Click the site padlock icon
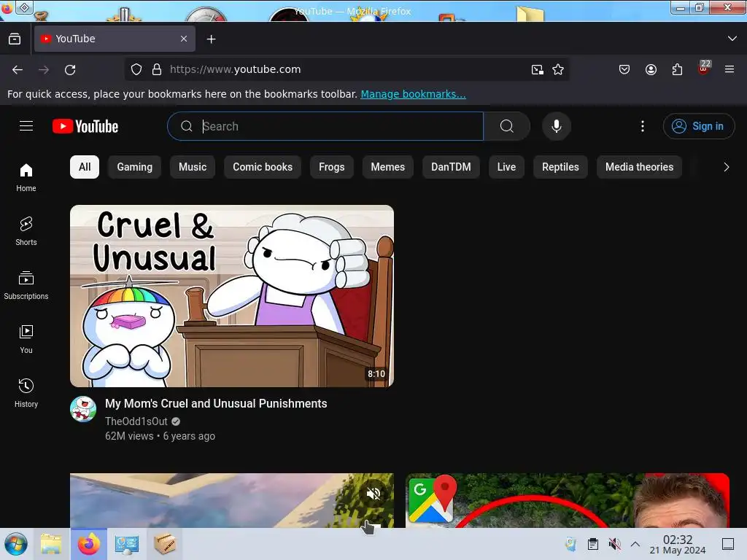The width and height of the screenshot is (747, 560). click(157, 69)
